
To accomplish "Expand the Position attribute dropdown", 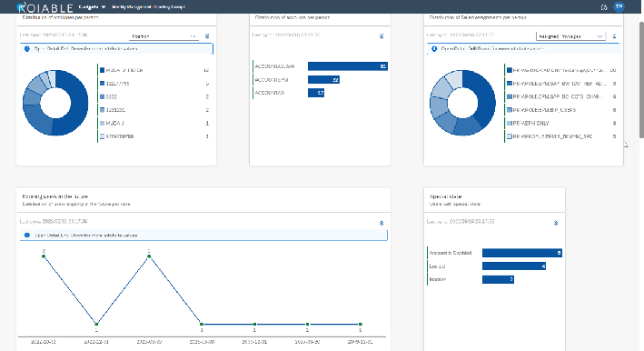I will (x=163, y=36).
